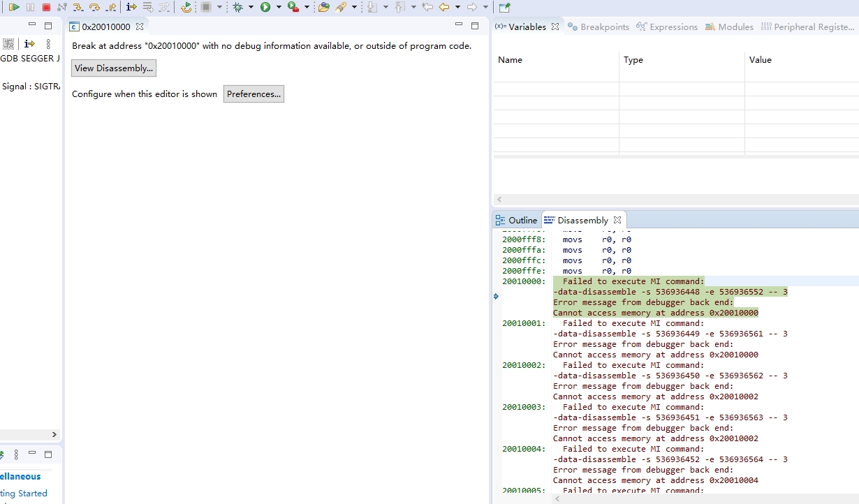Step over the current line
The width and height of the screenshot is (859, 504).
coord(96,7)
